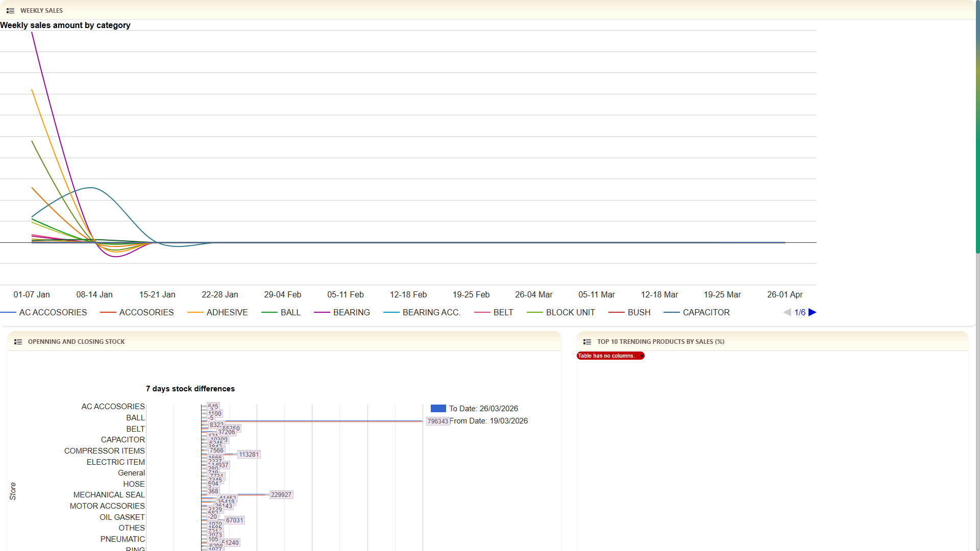Click the BLOCK UNIT legend entry
Image resolution: width=980 pixels, height=551 pixels.
click(x=570, y=312)
